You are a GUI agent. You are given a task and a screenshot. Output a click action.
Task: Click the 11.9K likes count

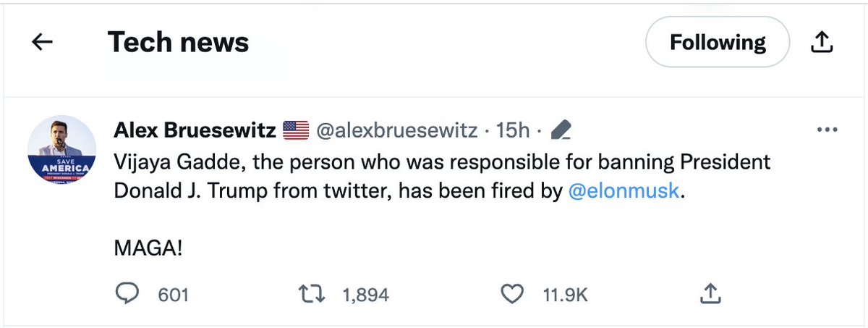[x=563, y=295]
